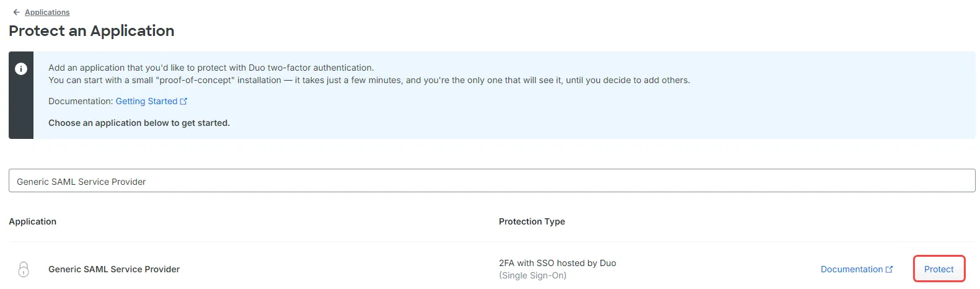Image resolution: width=980 pixels, height=289 pixels.
Task: Click the 2FA with SSO hosted by Duo text
Action: tap(557, 263)
